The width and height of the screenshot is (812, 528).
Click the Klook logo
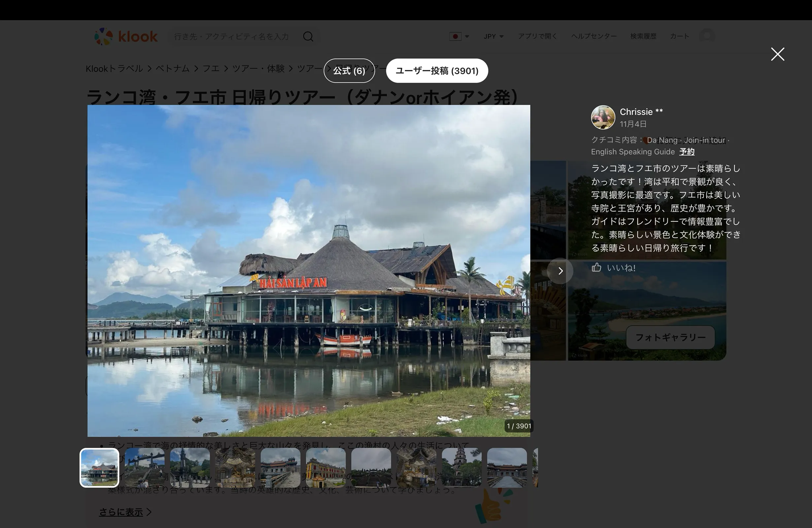coord(126,36)
